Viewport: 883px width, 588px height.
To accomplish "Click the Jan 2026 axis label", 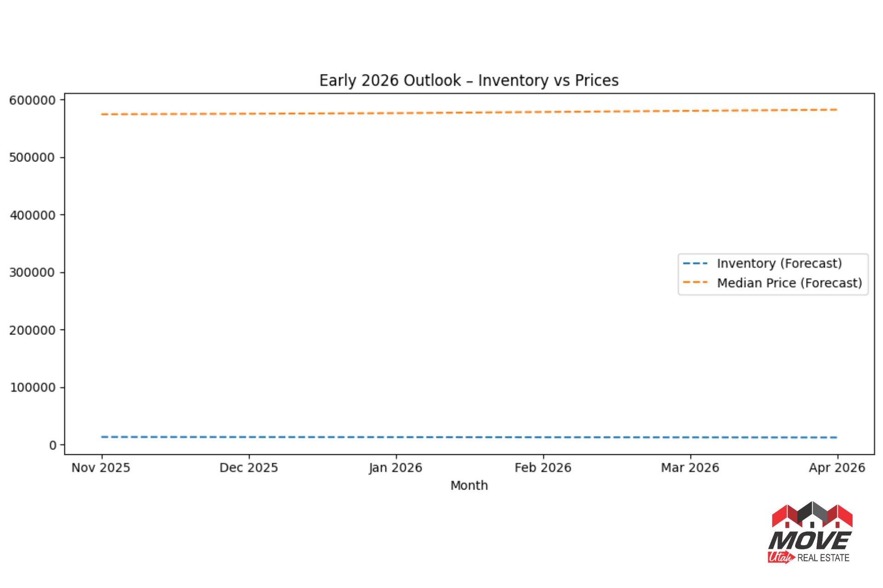I will coord(396,468).
